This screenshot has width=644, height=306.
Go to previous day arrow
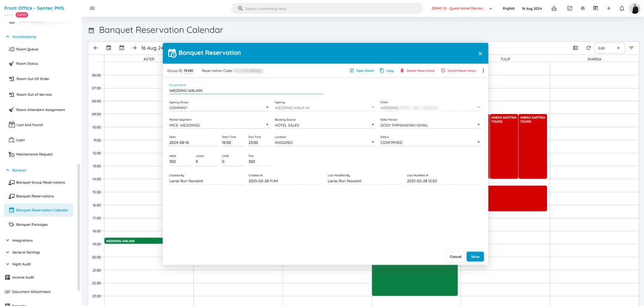95,48
